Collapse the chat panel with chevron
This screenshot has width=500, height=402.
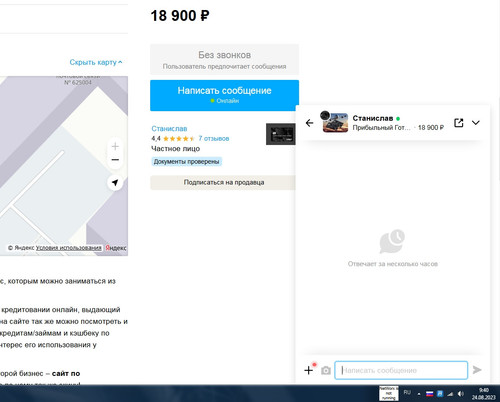tap(476, 123)
